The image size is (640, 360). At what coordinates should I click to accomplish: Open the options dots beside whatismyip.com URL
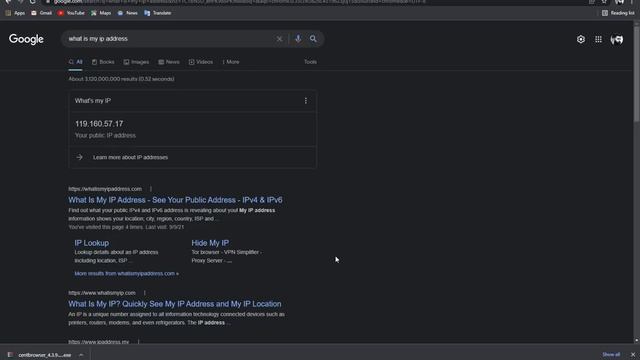[x=144, y=293]
